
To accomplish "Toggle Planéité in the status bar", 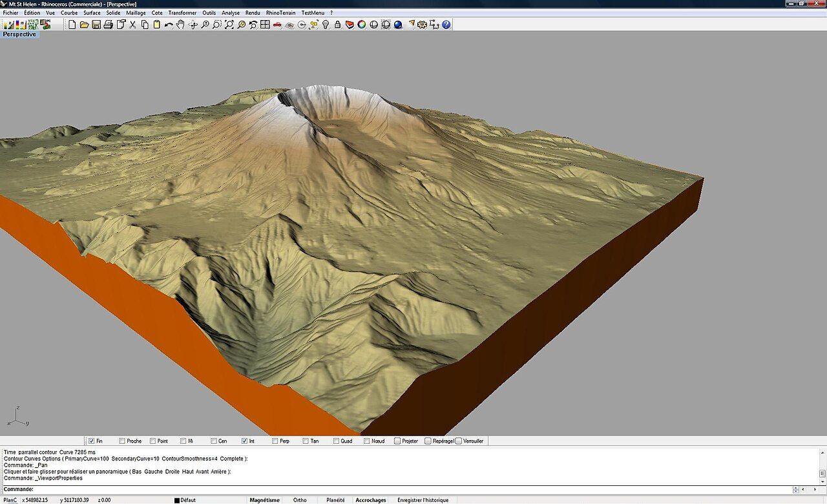I will pyautogui.click(x=335, y=500).
